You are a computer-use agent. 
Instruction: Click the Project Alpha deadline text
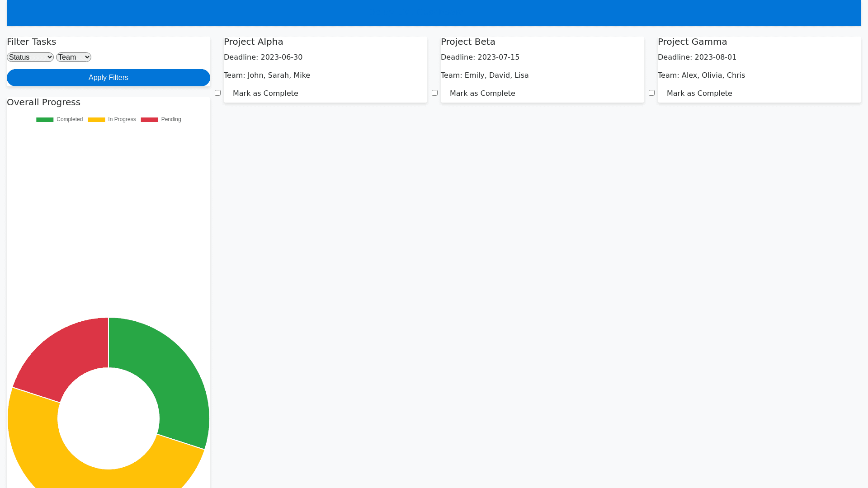pos(263,57)
